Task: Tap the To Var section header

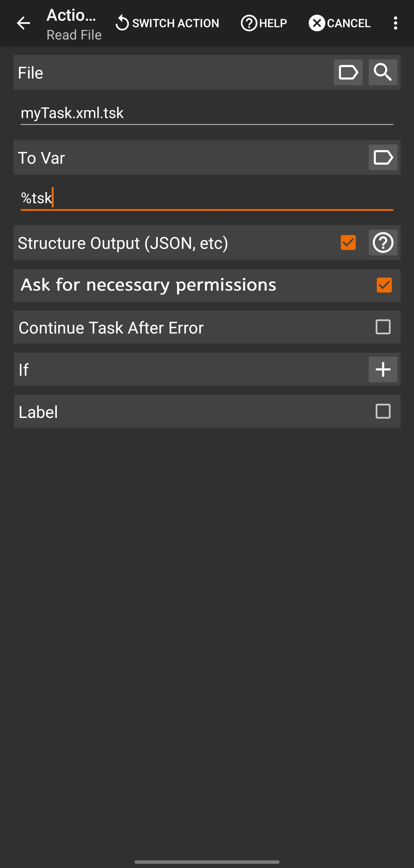Action: coord(41,158)
